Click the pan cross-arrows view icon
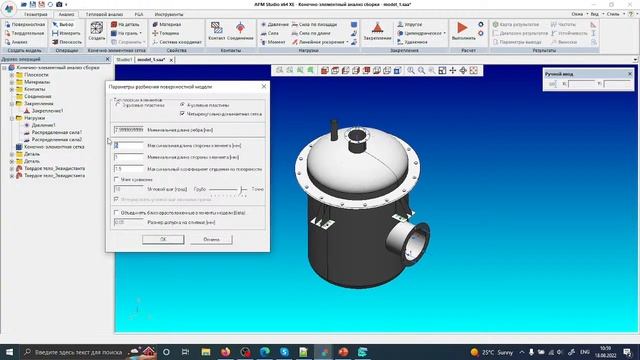Screen dimensions: 640x360 pyautogui.click(x=453, y=71)
